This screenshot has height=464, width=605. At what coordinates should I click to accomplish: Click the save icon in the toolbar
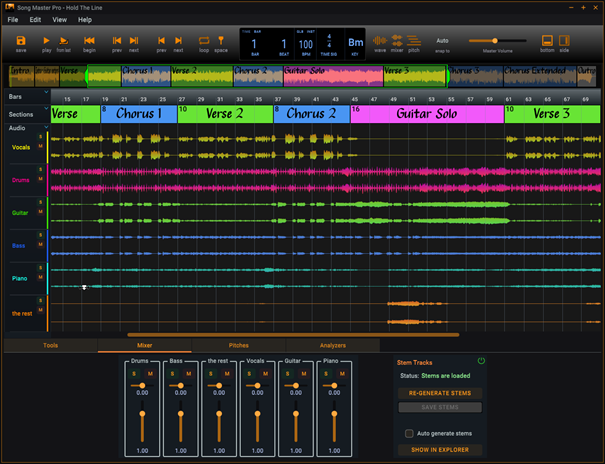tap(21, 41)
